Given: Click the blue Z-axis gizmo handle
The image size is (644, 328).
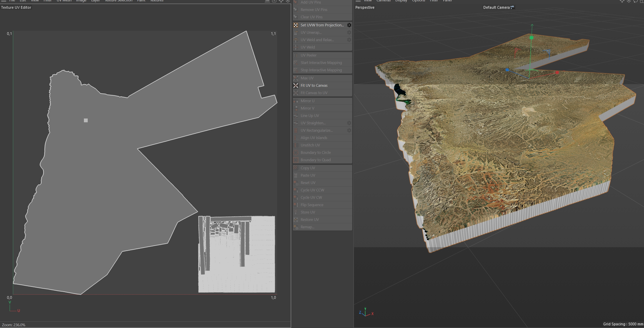Looking at the screenshot, I should pos(507,70).
